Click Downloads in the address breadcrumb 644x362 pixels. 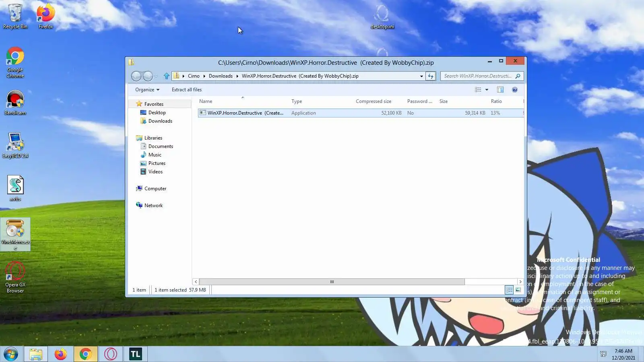tap(221, 76)
